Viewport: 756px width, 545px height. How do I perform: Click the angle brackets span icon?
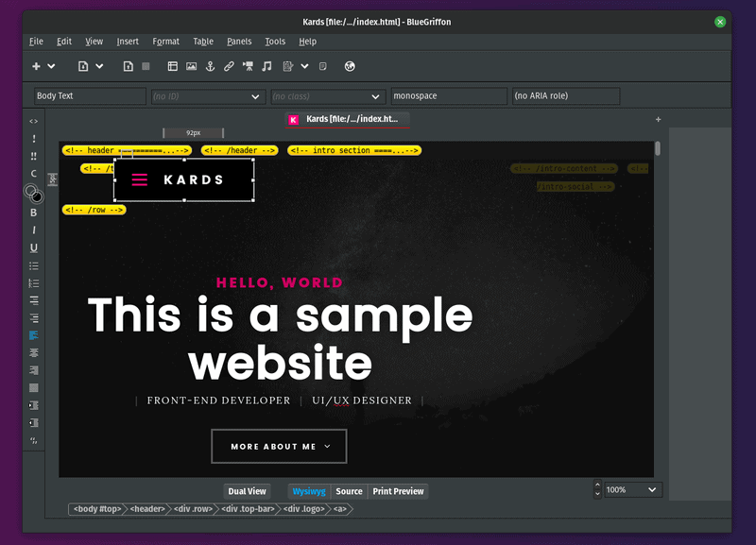point(33,121)
